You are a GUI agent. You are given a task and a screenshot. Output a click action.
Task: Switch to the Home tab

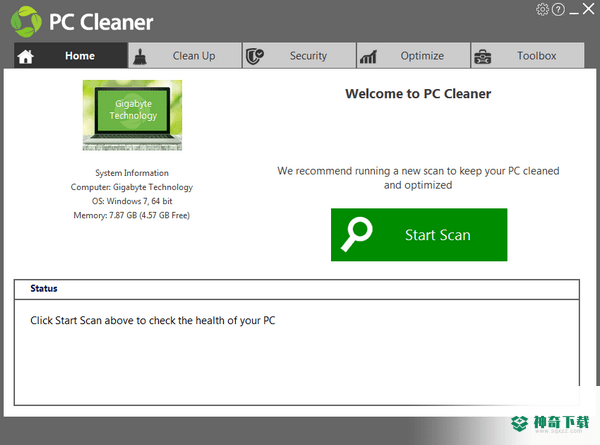click(71, 55)
